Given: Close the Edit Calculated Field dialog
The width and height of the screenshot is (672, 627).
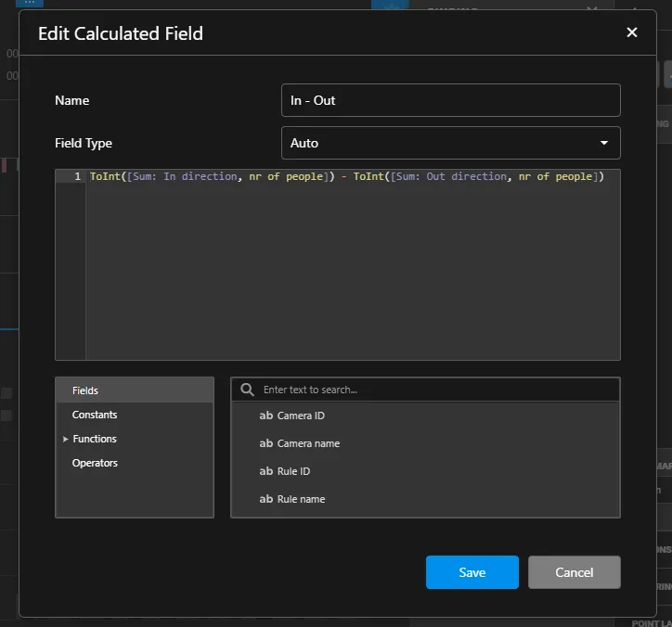Looking at the screenshot, I should click(x=632, y=32).
